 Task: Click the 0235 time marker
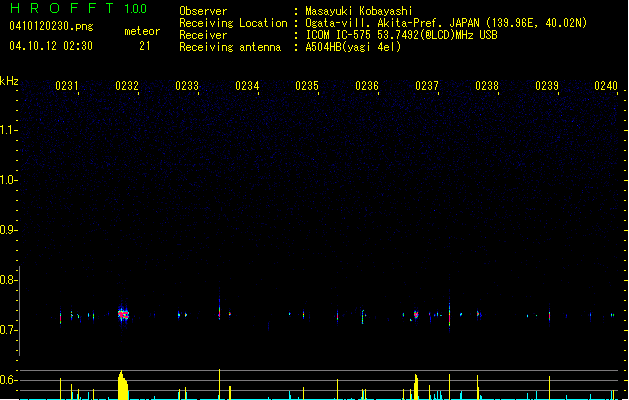point(307,86)
